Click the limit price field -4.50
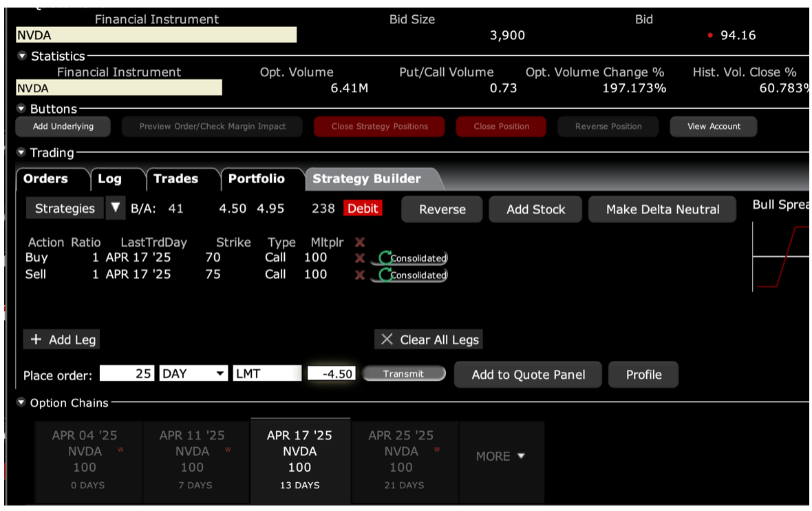Viewport: 812px width, 511px height. pyautogui.click(x=332, y=374)
